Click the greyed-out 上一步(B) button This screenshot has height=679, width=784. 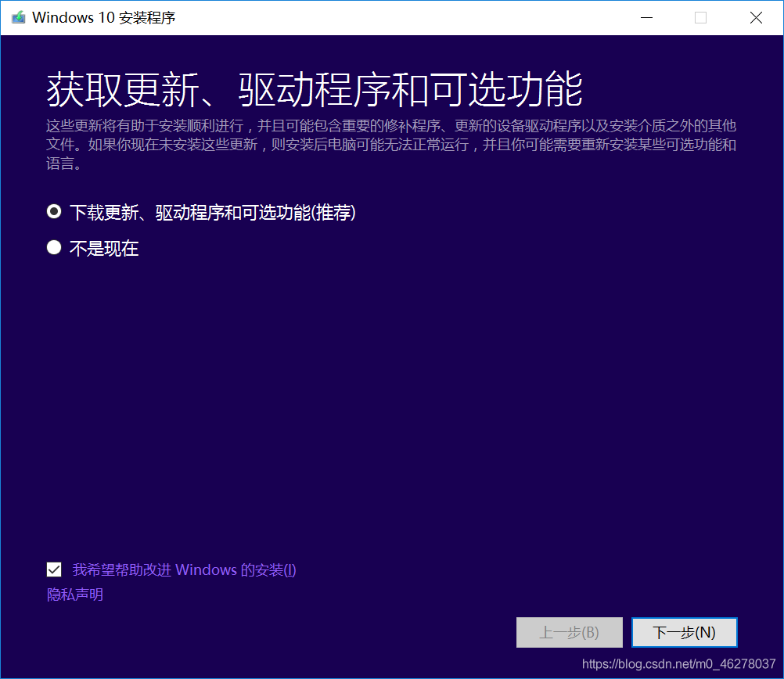click(569, 633)
